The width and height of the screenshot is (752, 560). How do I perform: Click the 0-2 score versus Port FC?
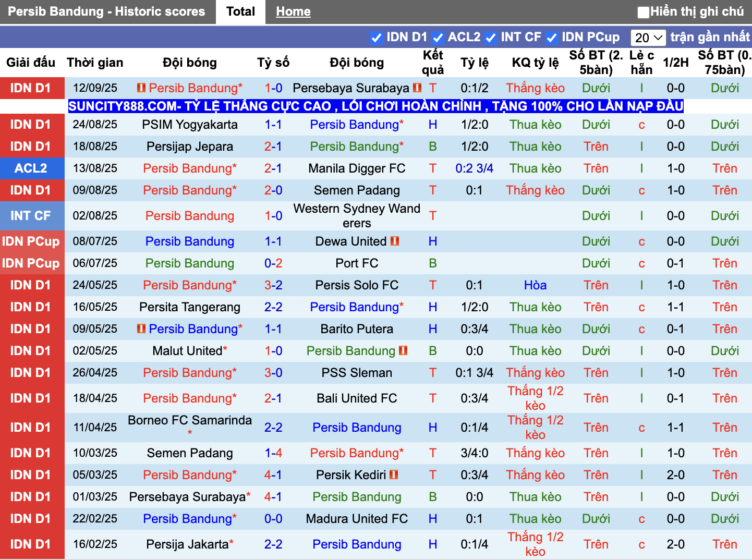[x=273, y=263]
